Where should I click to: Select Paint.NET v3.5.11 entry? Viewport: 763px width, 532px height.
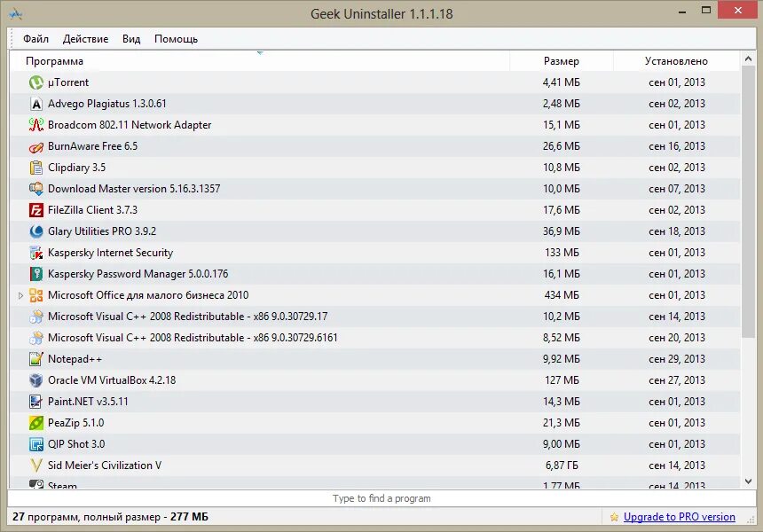[88, 402]
